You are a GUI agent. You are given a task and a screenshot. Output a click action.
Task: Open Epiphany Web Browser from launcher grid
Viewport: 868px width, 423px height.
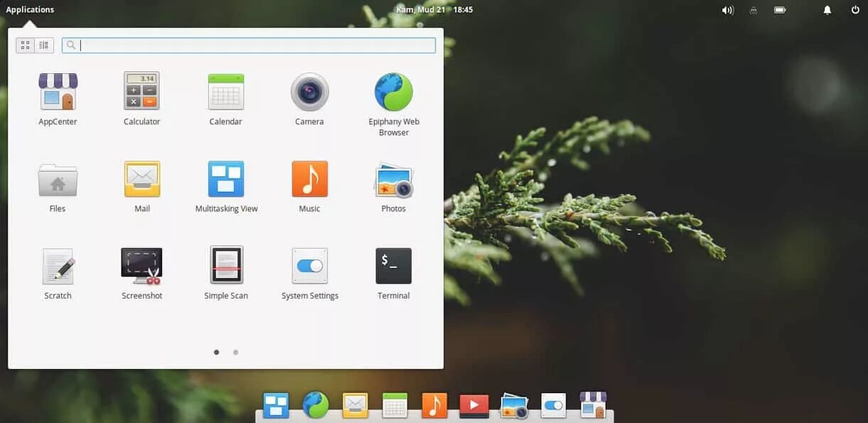click(394, 104)
